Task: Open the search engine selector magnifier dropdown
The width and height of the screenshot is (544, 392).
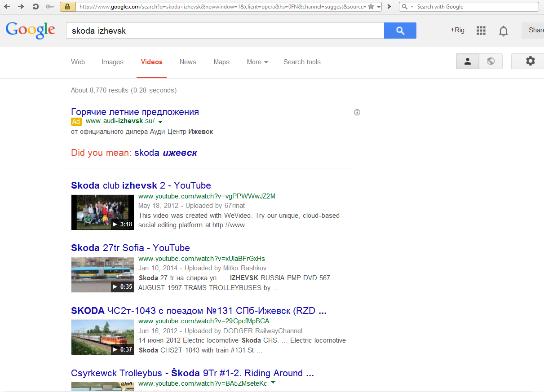Action: [x=407, y=7]
